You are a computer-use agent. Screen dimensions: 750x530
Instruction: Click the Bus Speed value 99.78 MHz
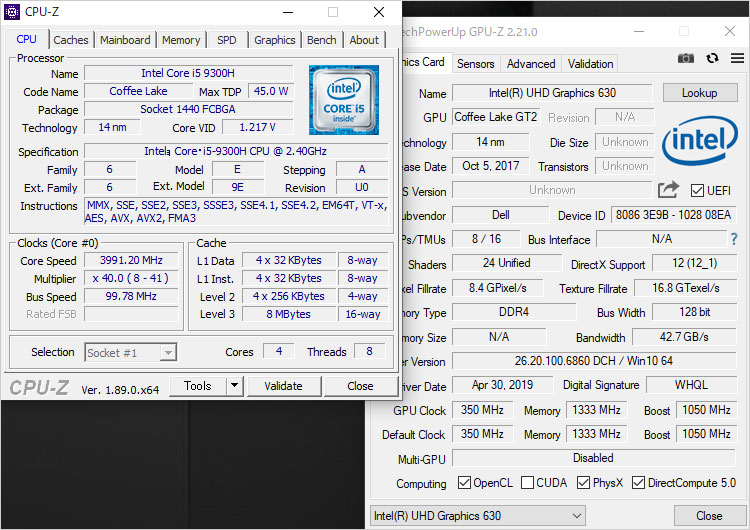click(x=131, y=296)
